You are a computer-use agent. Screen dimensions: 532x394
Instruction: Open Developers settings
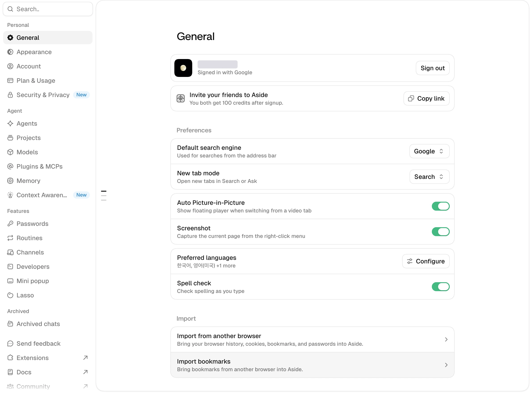tap(48, 267)
